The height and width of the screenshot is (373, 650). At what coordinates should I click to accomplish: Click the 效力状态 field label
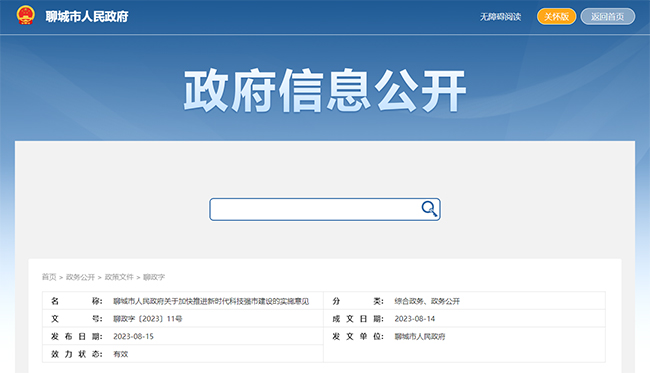77,354
